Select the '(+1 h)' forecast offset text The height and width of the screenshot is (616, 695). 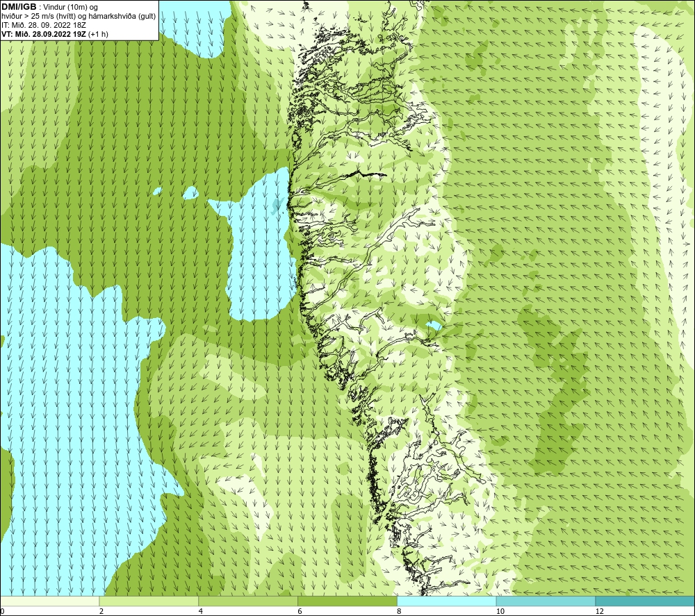point(98,34)
